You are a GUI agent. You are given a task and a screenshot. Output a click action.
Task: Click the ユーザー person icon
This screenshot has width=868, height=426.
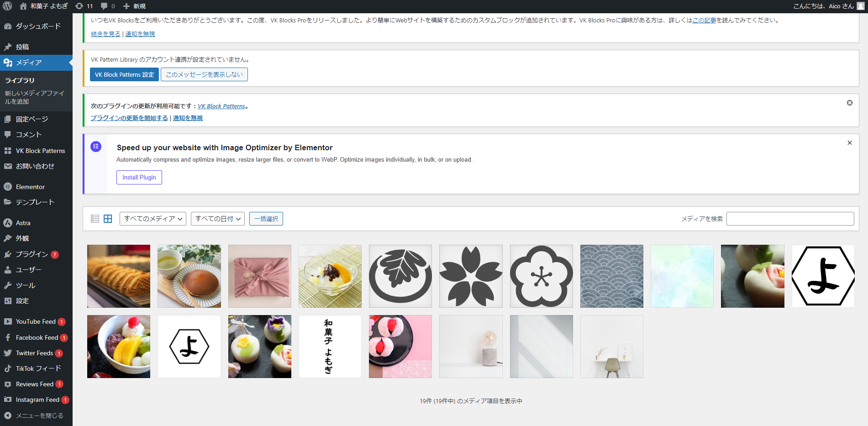(x=8, y=270)
